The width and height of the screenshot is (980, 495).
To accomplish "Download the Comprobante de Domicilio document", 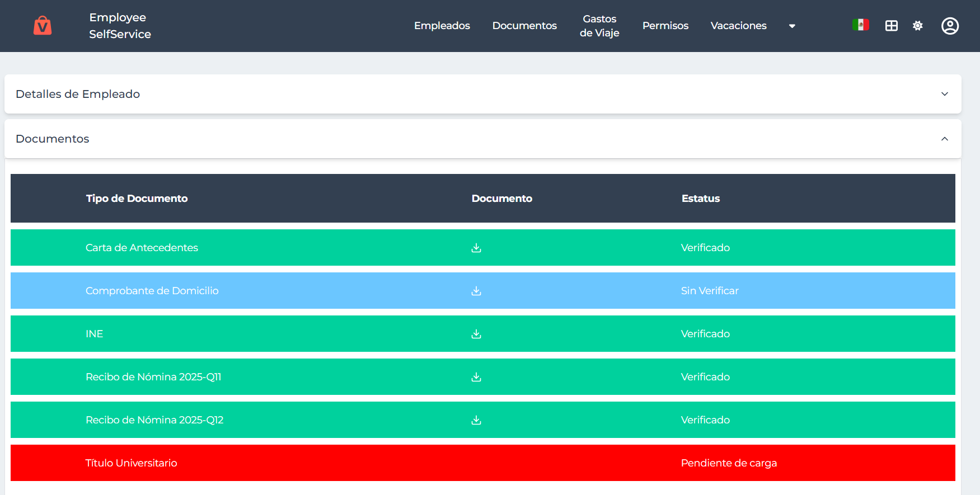I will [476, 291].
